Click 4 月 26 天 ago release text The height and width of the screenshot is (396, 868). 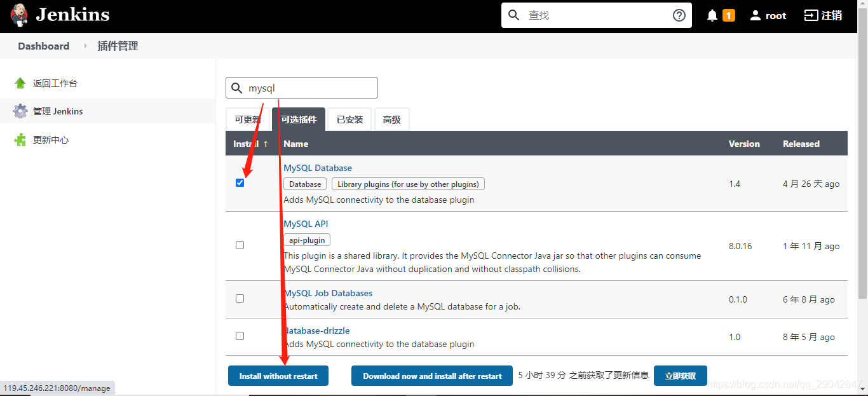click(811, 184)
